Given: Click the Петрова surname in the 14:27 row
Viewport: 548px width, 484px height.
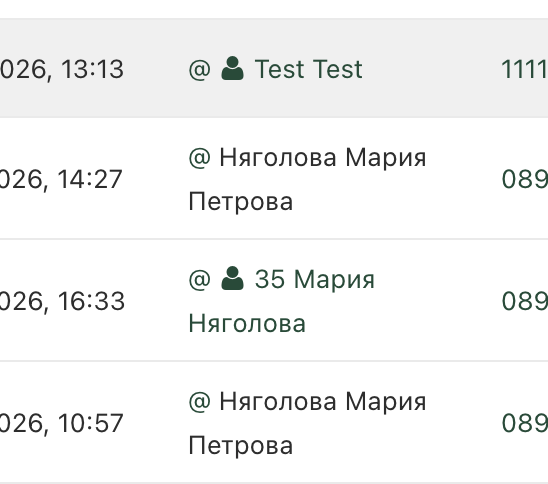Looking at the screenshot, I should [x=240, y=202].
